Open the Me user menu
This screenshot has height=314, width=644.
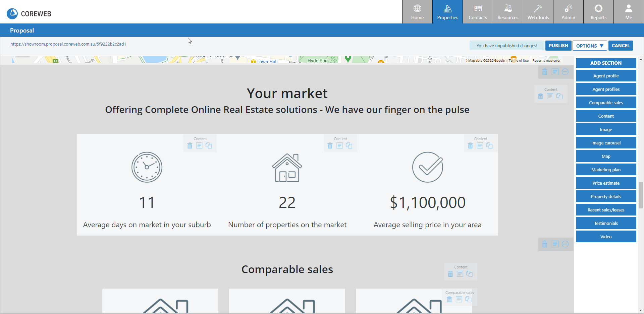(x=629, y=12)
